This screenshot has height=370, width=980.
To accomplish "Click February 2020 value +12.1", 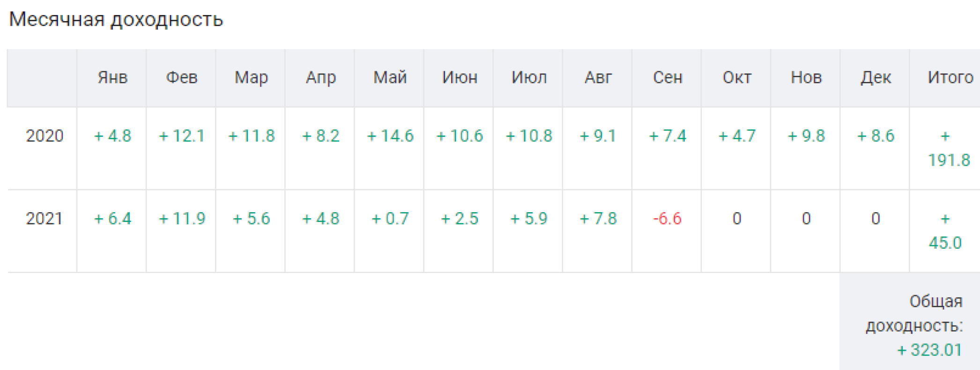I will [x=182, y=136].
